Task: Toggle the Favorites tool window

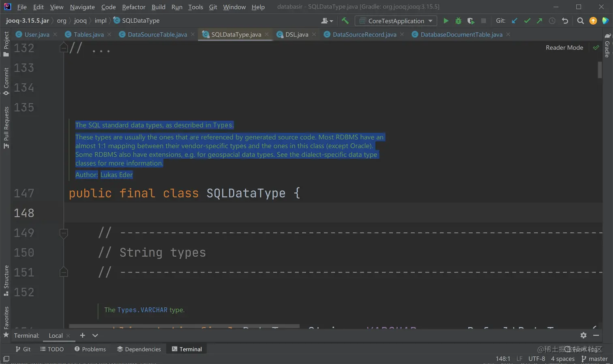Action: [6, 322]
